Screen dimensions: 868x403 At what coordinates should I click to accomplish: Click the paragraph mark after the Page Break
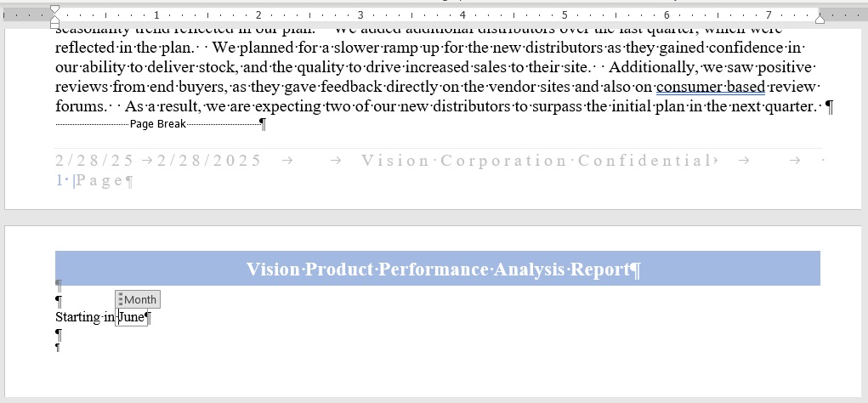click(x=264, y=124)
